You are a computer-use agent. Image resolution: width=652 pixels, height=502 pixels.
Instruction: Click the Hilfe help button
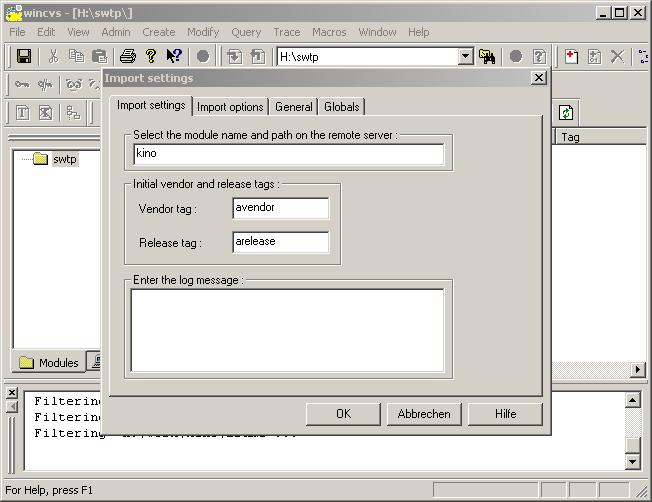[506, 414]
